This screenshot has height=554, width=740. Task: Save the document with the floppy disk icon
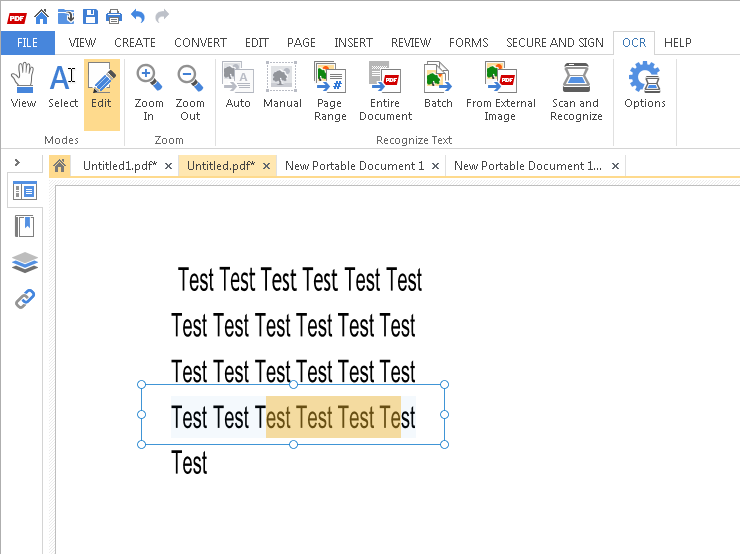click(90, 17)
